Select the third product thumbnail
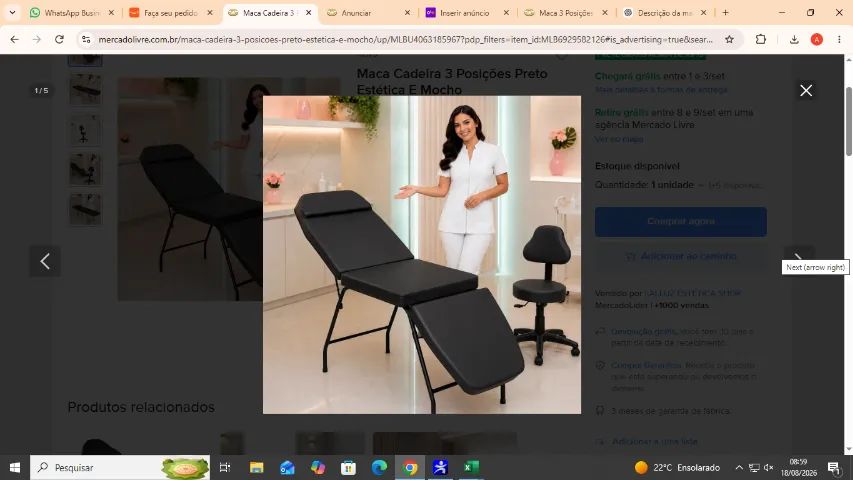Screen dimensions: 853x480 pyautogui.click(x=85, y=130)
